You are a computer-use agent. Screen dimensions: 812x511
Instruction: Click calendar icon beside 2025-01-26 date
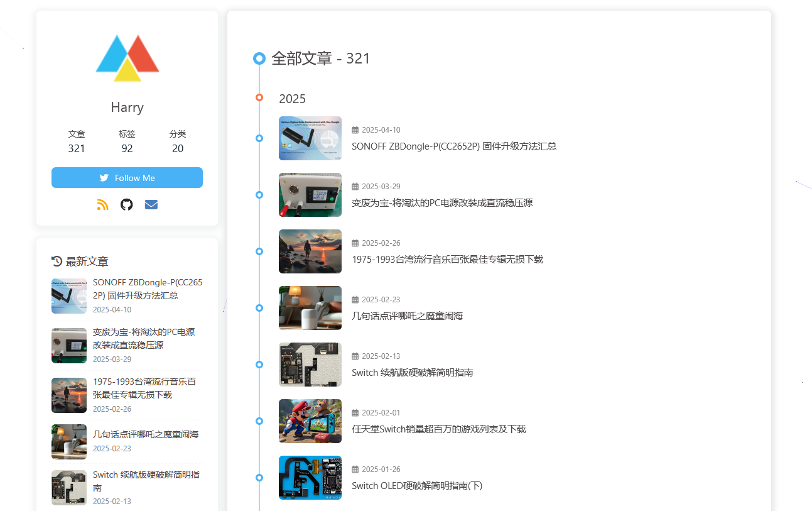click(x=355, y=470)
